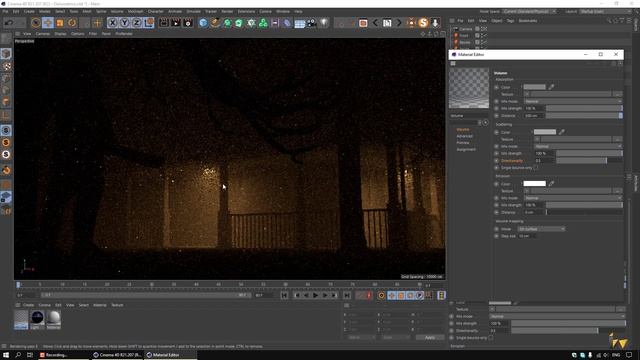Open the Edit Render Settings icon
The width and height of the screenshot is (640, 360).
[188, 23]
